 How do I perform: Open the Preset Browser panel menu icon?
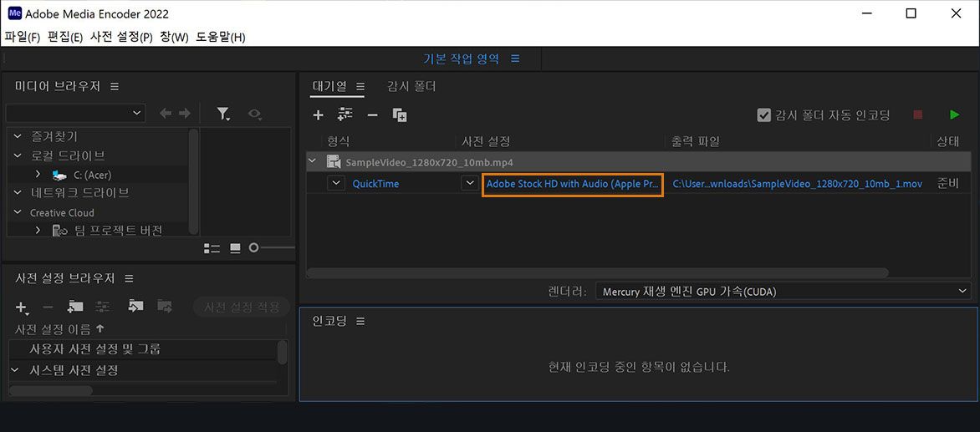point(129,278)
